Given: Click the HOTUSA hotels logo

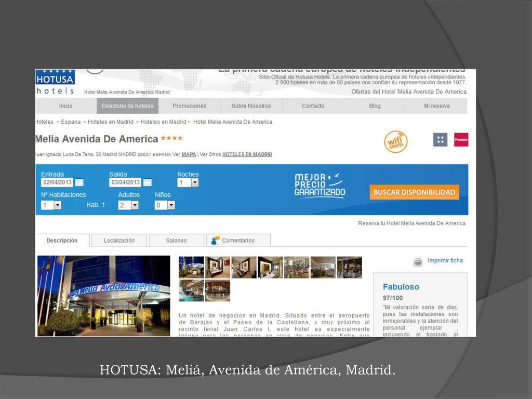Looking at the screenshot, I should tap(55, 82).
